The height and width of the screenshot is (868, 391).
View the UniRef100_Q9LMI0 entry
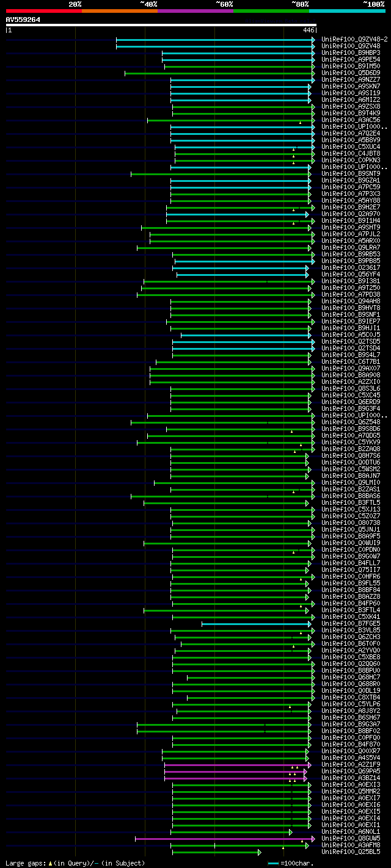[x=351, y=482]
